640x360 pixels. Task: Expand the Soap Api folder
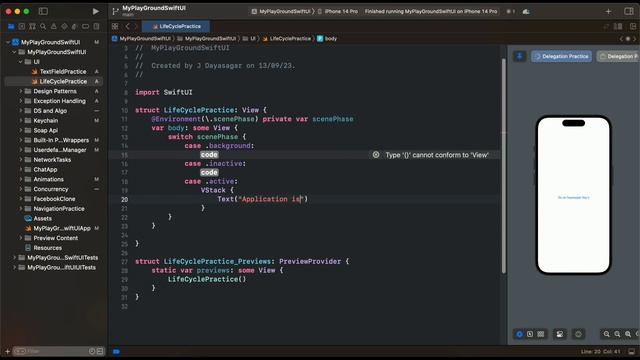pos(20,130)
